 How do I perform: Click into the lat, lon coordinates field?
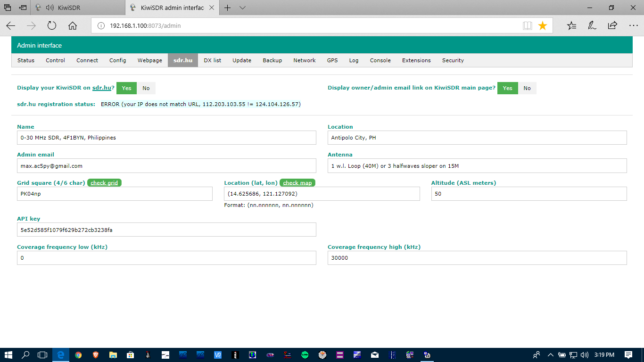click(x=322, y=194)
